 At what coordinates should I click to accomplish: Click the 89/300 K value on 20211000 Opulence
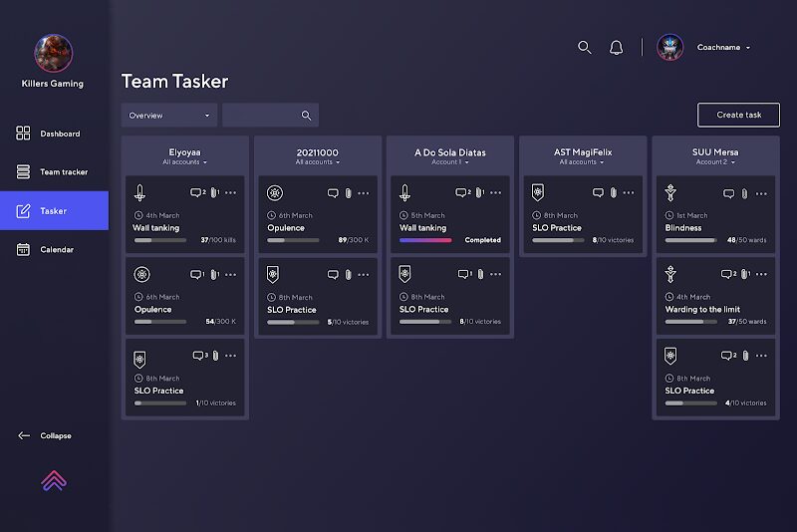[x=354, y=240]
